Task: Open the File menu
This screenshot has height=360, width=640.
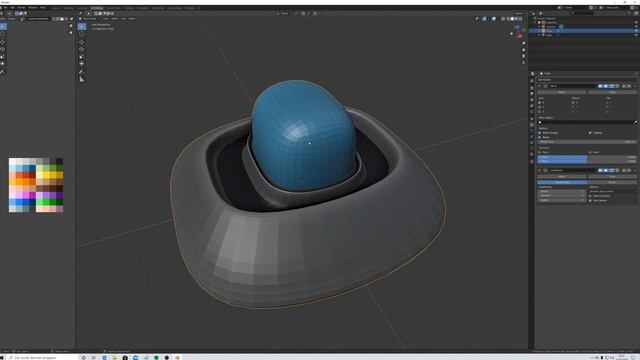Action: tap(5, 7)
